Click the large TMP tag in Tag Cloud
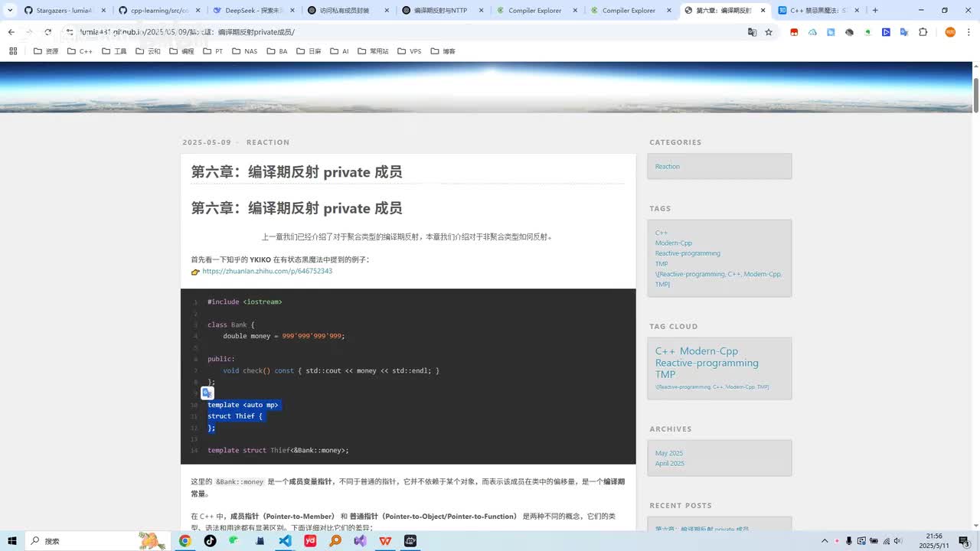 pos(665,374)
